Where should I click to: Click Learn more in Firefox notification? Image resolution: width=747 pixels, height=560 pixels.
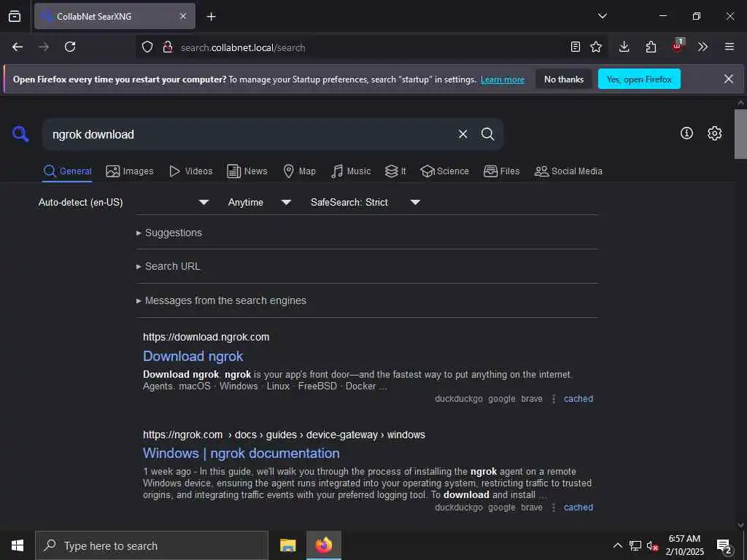(x=503, y=79)
